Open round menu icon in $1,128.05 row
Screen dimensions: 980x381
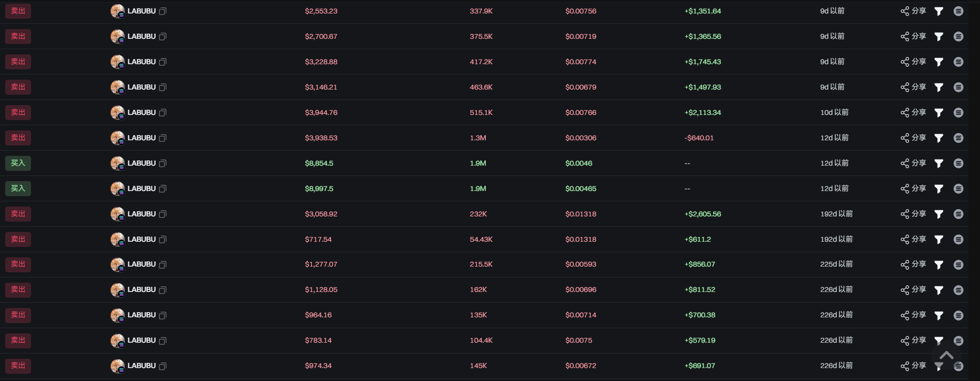click(958, 290)
